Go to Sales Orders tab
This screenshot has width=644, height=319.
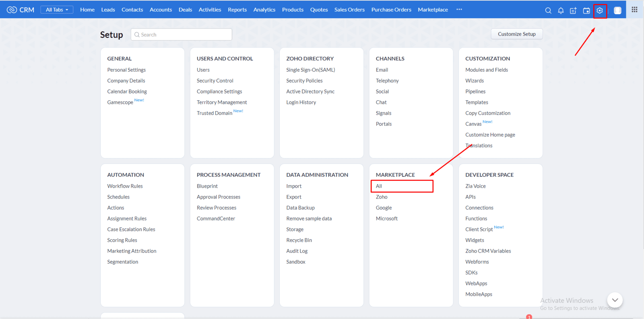pos(349,10)
